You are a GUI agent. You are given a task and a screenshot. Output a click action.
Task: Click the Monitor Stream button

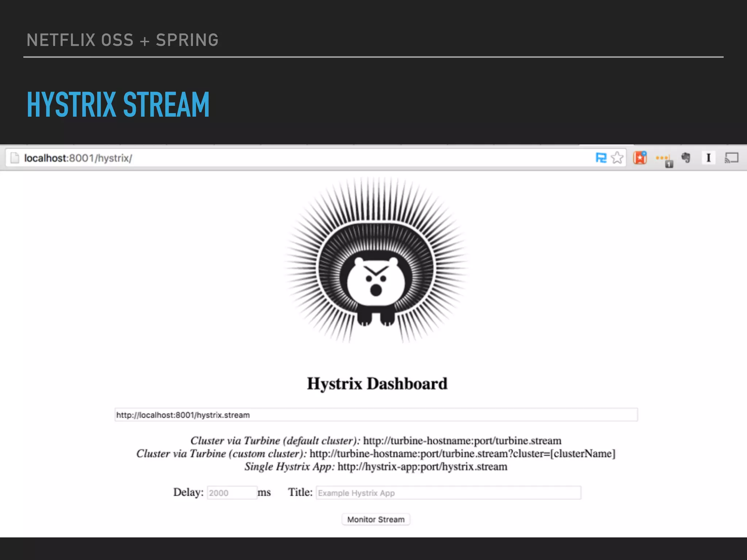[x=376, y=519]
